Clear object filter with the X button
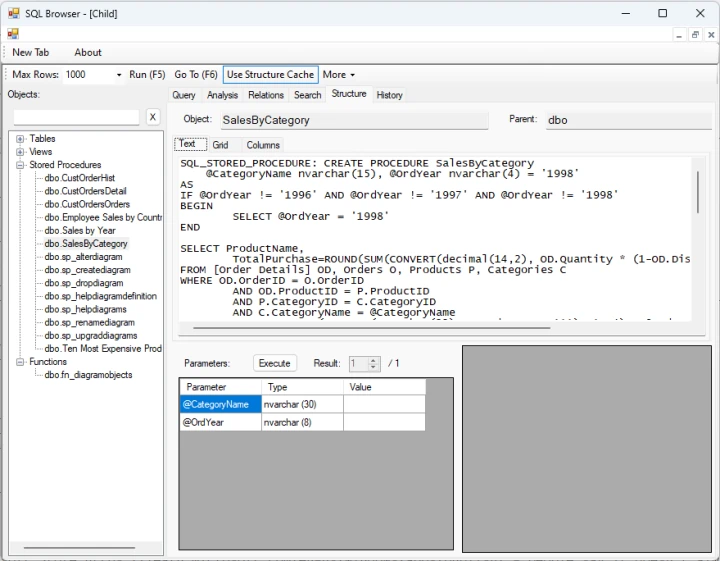This screenshot has width=720, height=561. [153, 117]
